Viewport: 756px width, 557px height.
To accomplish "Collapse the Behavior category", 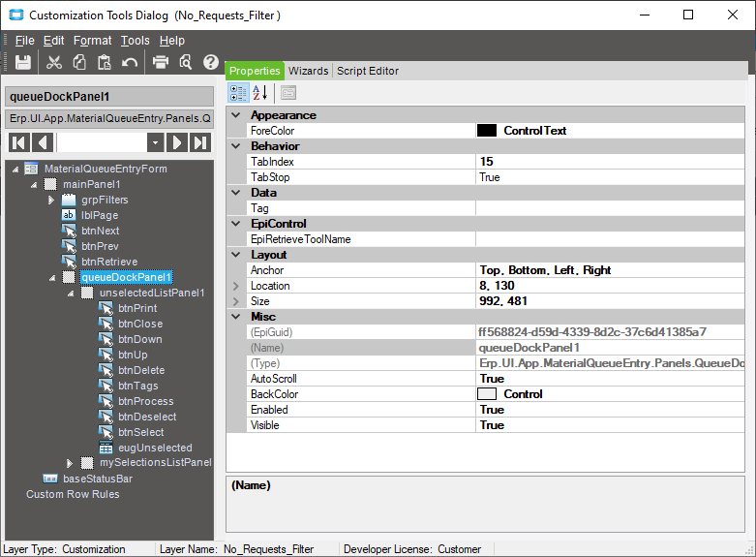I will coord(236,145).
